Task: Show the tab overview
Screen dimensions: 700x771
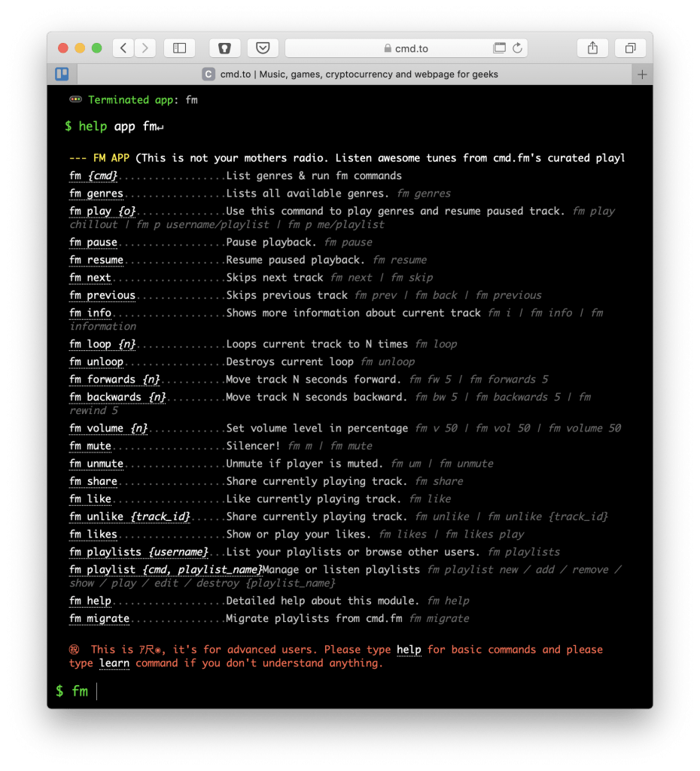Action: click(630, 47)
